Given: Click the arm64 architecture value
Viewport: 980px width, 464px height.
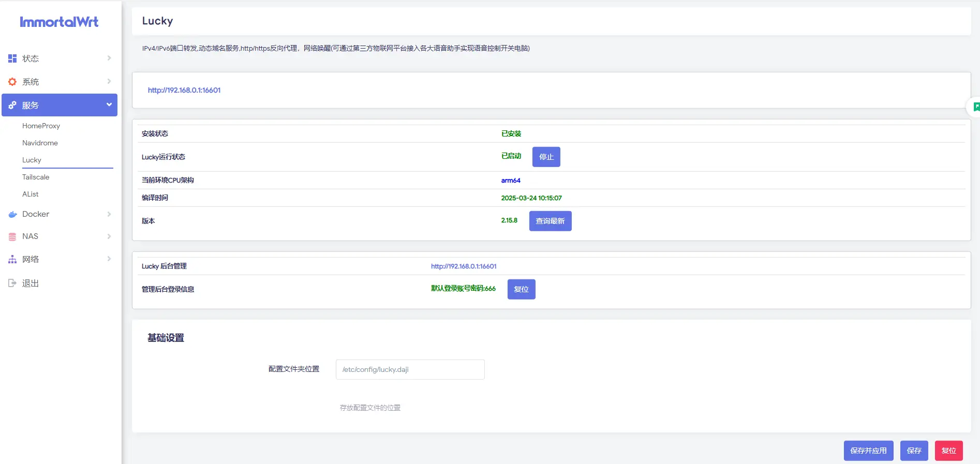Looking at the screenshot, I should [511, 181].
